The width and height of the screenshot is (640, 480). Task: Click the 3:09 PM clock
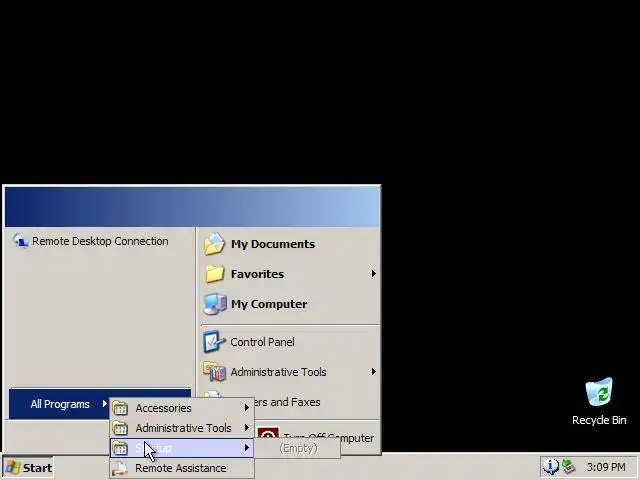pyautogui.click(x=606, y=467)
